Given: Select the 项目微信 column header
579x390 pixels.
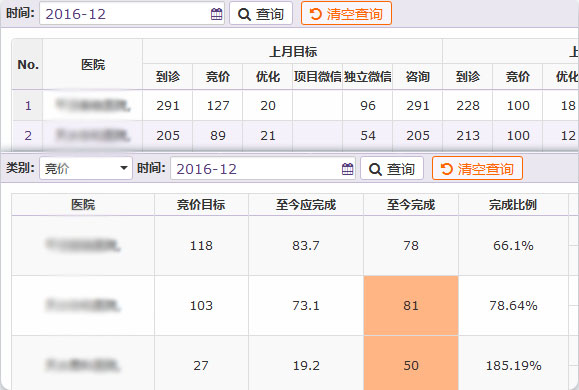Looking at the screenshot, I should [318, 76].
